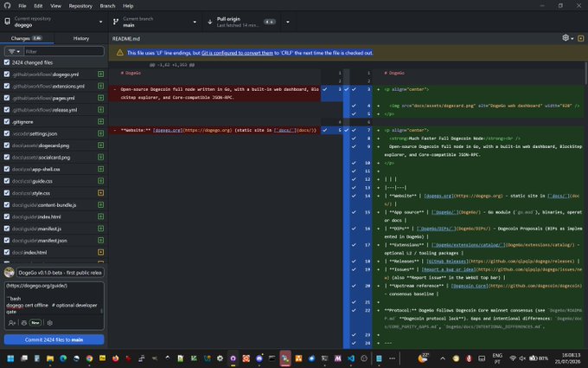Uncheck the pages.yml file checkbox
Screen dimensions: 588x368
[7, 98]
